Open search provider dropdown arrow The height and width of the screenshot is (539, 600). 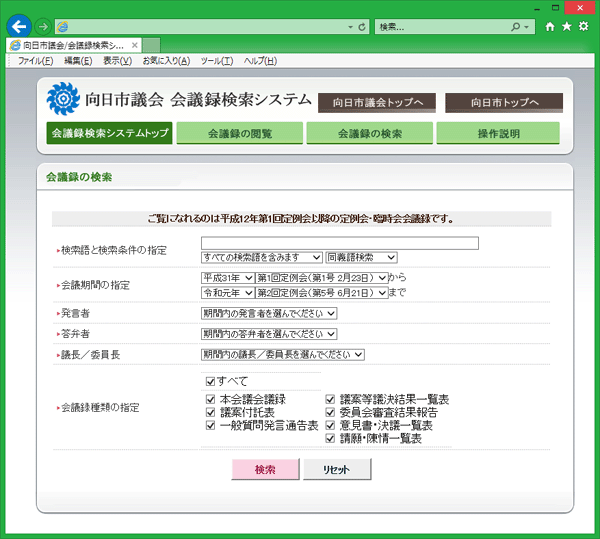coord(527,27)
